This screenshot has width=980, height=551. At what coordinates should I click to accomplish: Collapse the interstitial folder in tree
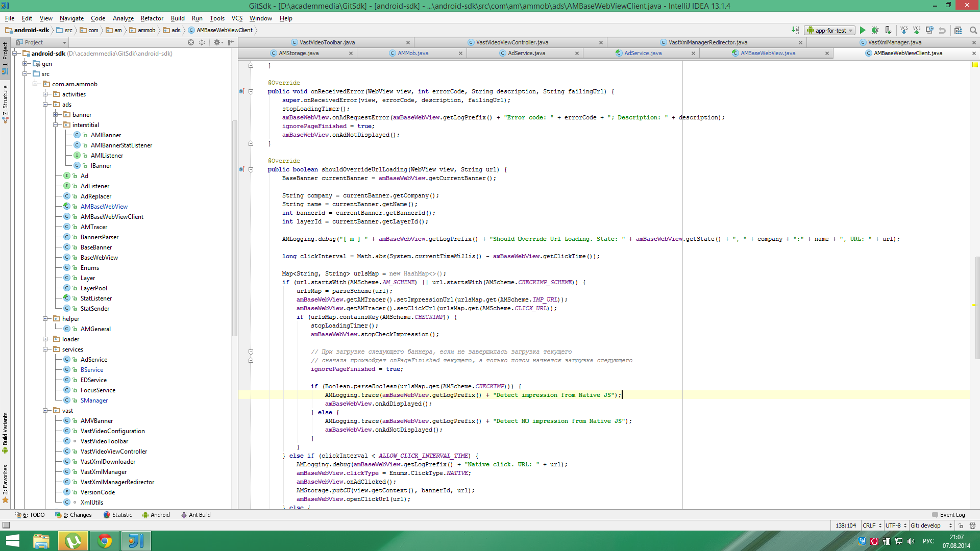(56, 125)
